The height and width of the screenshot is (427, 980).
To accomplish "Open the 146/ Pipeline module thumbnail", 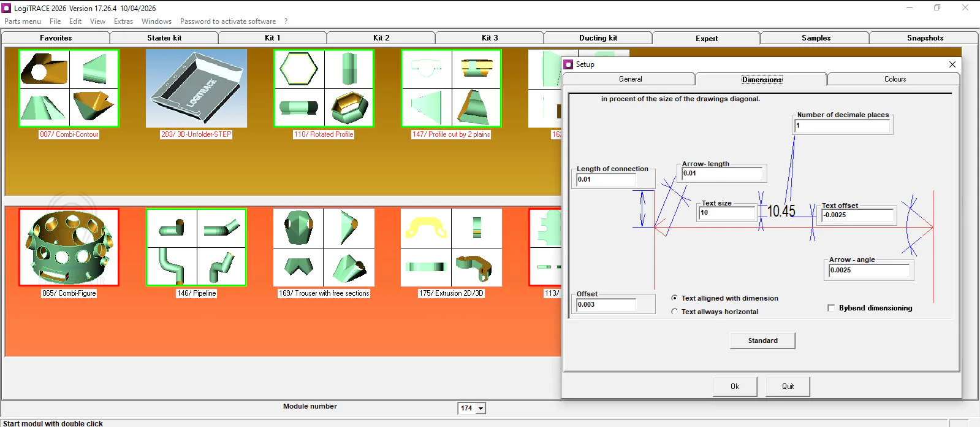I will [x=196, y=247].
